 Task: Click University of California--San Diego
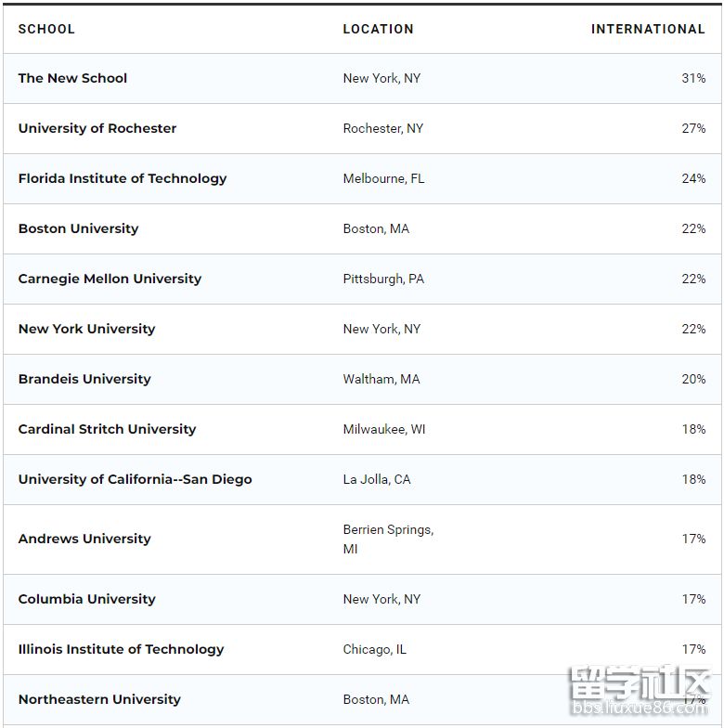[135, 479]
